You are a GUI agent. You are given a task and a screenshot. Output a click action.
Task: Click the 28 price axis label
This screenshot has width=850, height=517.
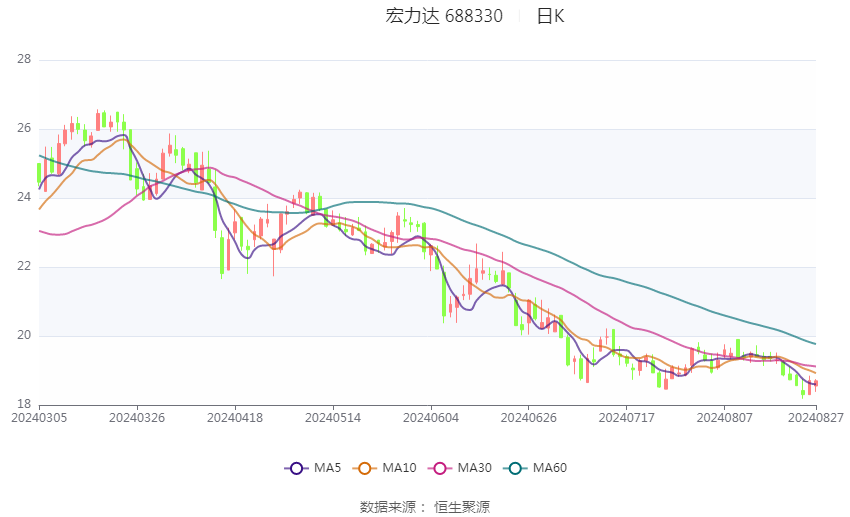(x=24, y=60)
